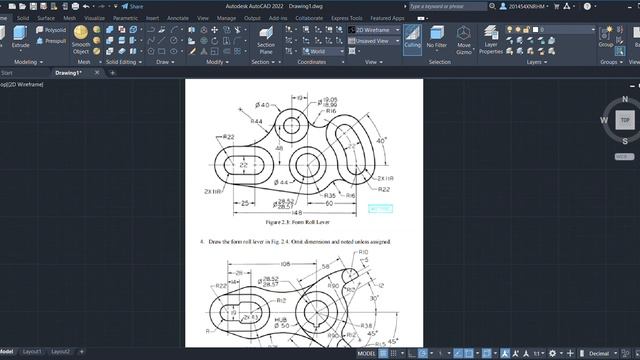
Task: Click the white layer color swatch
Action: 535,29
